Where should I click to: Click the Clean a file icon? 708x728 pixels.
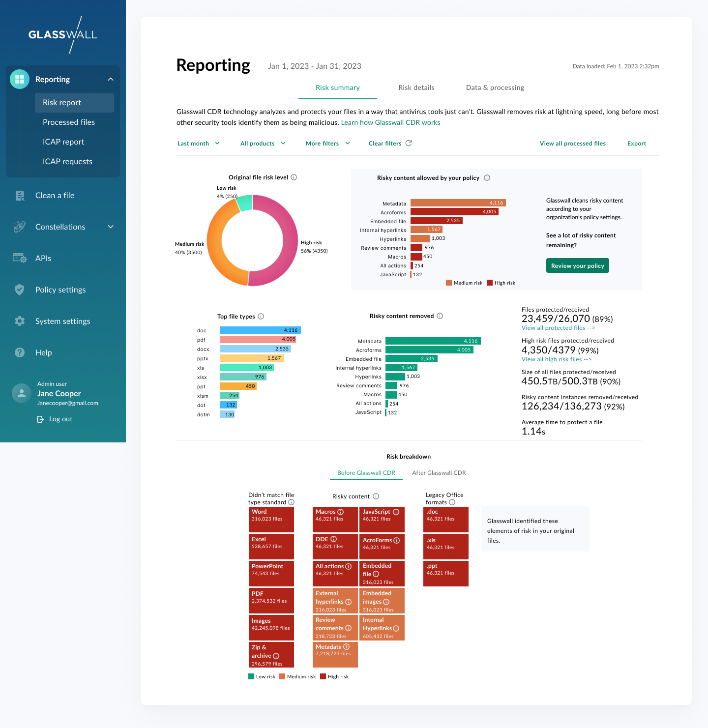[x=20, y=196]
